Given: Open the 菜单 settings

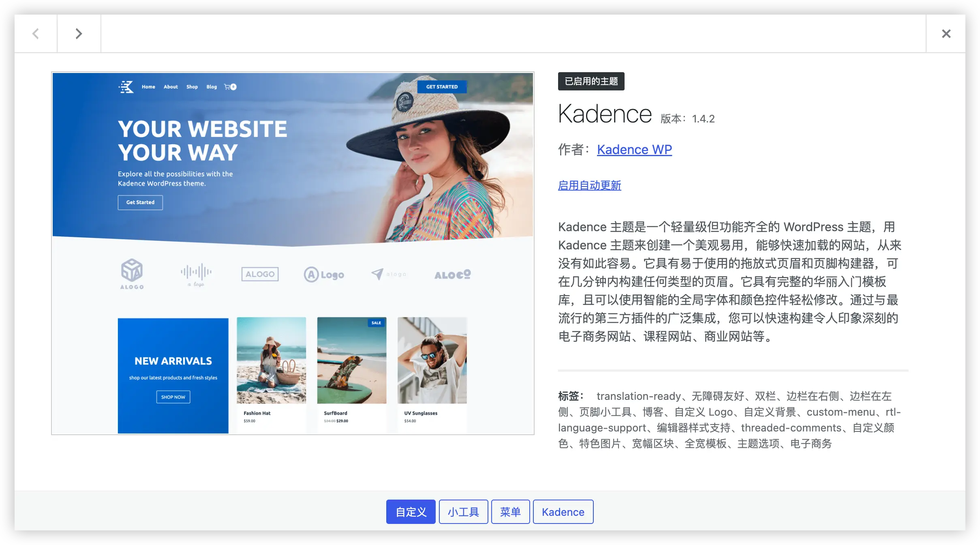Looking at the screenshot, I should point(510,512).
